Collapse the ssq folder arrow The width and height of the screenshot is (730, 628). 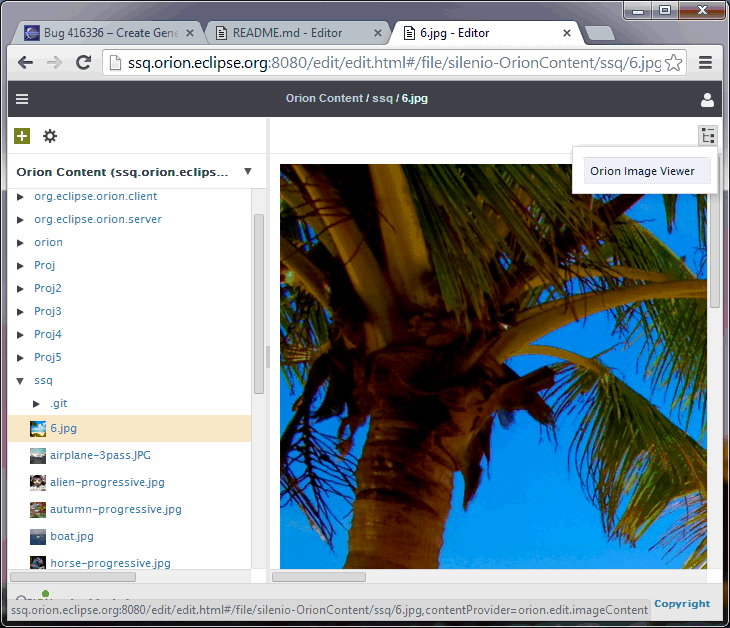[x=20, y=381]
